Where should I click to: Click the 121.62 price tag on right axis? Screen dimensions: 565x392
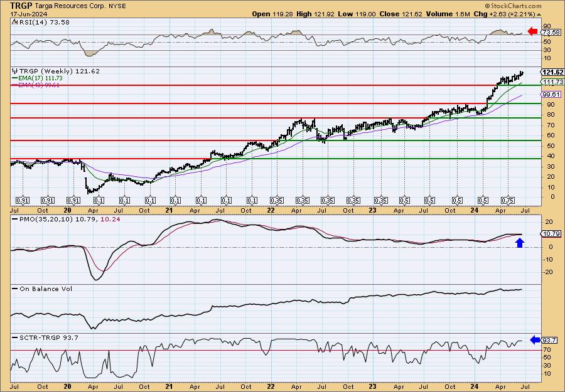click(x=552, y=72)
